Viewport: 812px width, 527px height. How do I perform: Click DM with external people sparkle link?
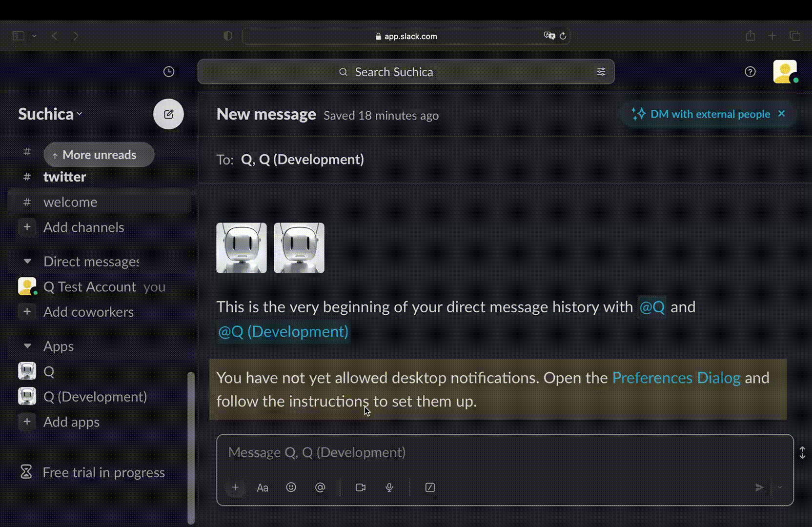(701, 114)
